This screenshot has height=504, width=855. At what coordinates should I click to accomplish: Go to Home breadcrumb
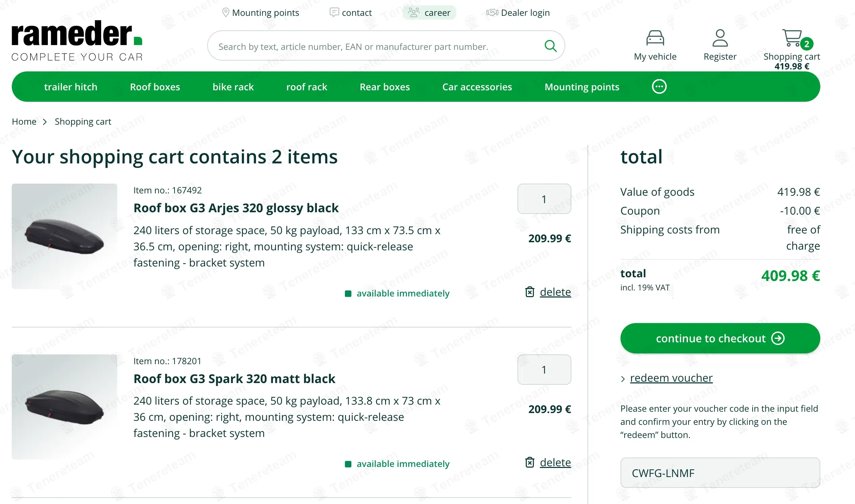click(x=24, y=122)
